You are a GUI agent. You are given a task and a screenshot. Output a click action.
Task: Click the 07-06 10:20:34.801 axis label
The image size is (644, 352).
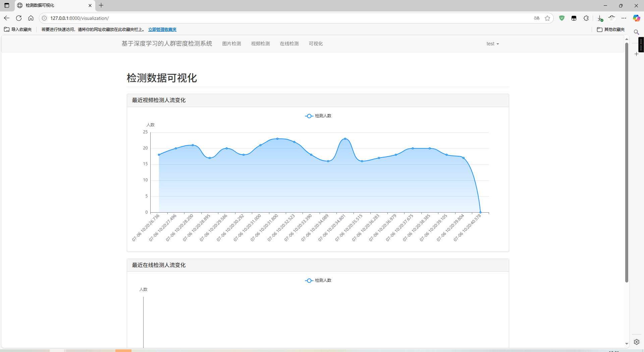(331, 228)
